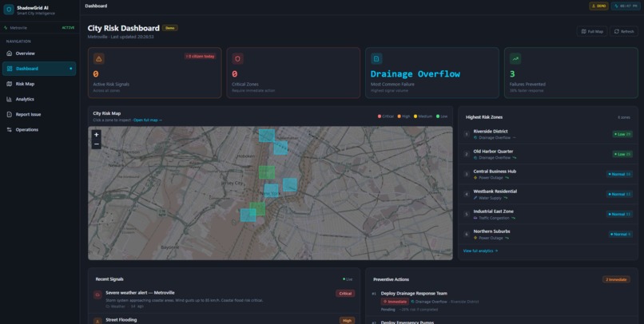Click the Operations sliders icon
The image size is (644, 324).
pos(10,129)
